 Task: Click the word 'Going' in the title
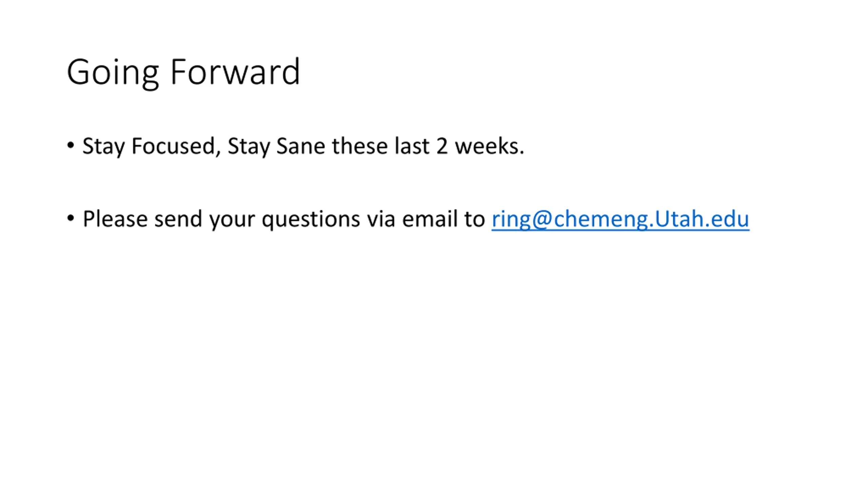113,74
